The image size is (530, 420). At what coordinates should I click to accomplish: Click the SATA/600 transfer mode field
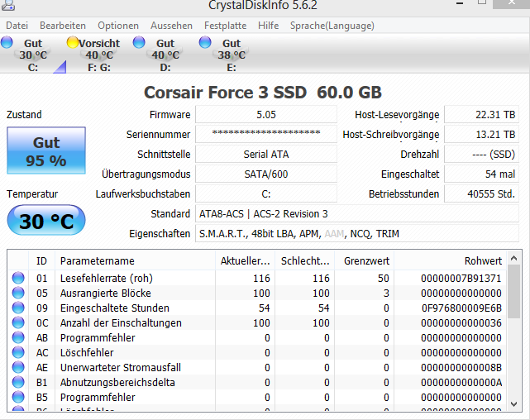point(266,174)
